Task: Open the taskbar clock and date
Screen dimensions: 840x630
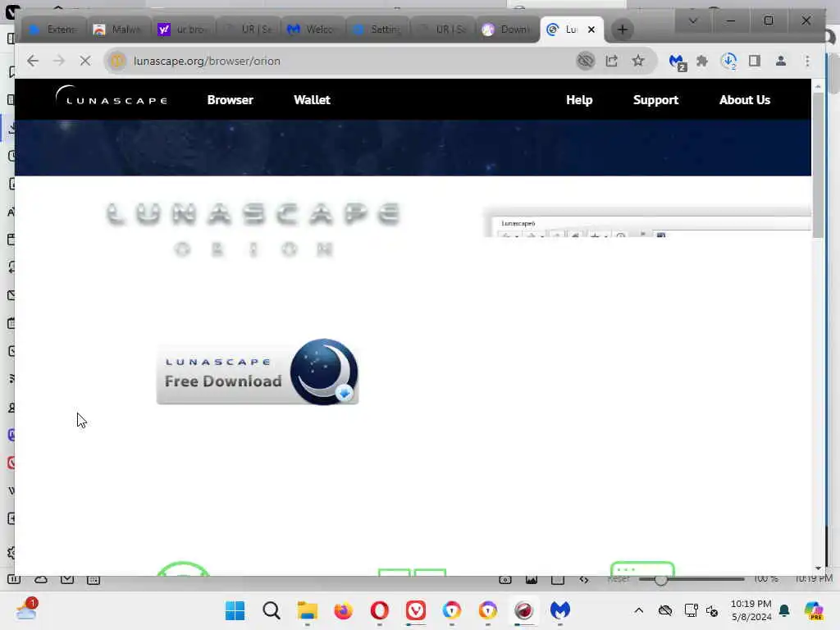Action: click(751, 610)
